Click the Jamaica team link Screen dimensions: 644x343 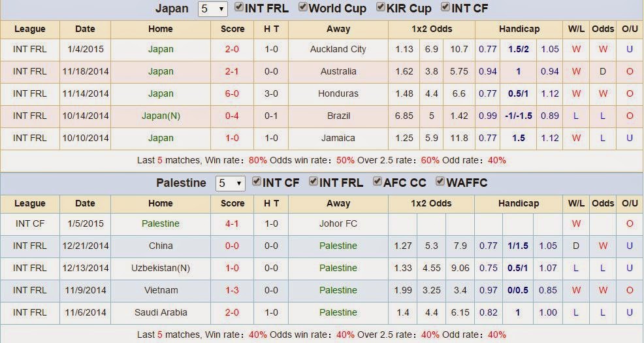point(338,138)
